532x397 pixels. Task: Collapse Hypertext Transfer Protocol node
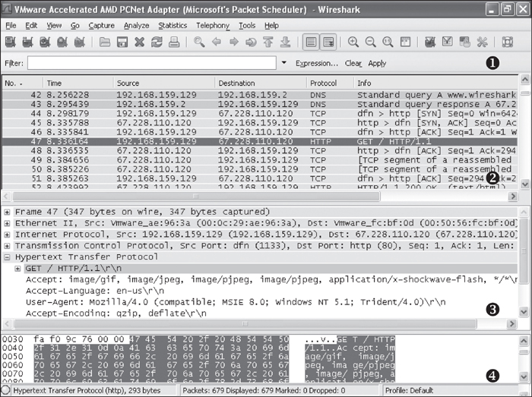click(x=7, y=257)
